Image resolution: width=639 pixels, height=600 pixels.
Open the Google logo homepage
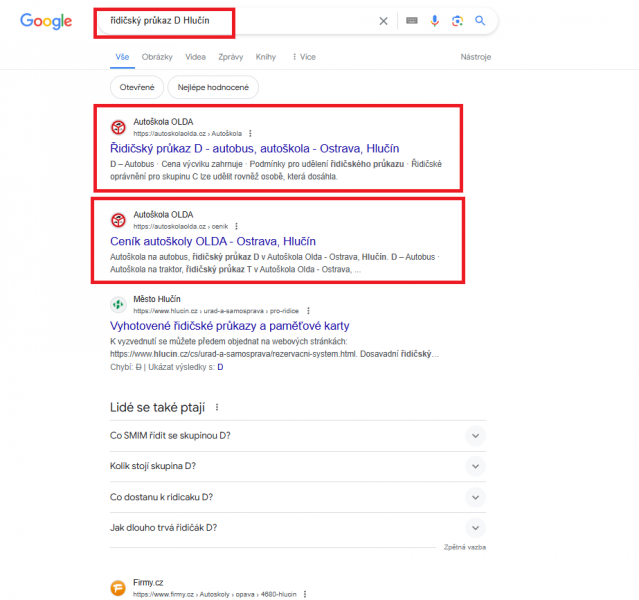click(46, 21)
